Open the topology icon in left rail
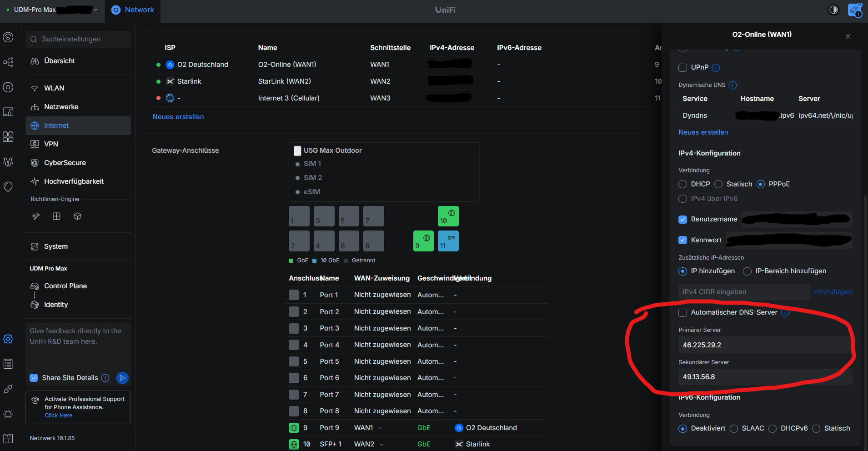Screen dimensions: 868x451 (x=8, y=62)
